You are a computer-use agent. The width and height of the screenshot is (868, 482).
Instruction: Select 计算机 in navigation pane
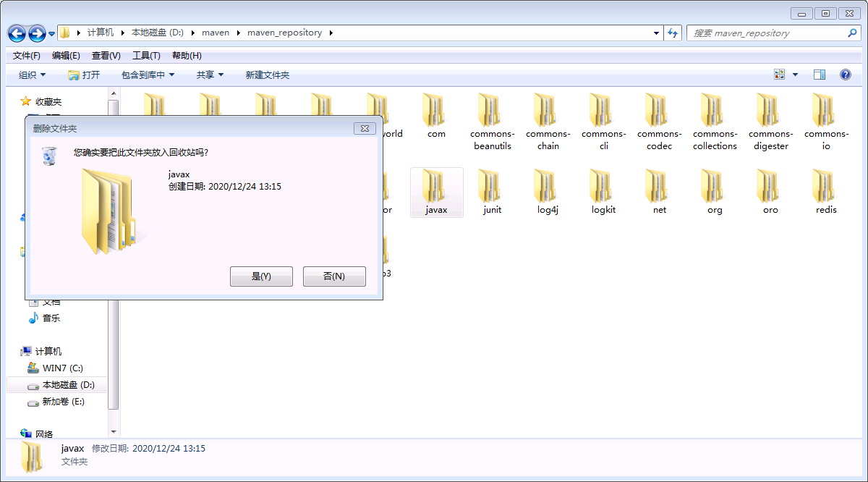[48, 351]
